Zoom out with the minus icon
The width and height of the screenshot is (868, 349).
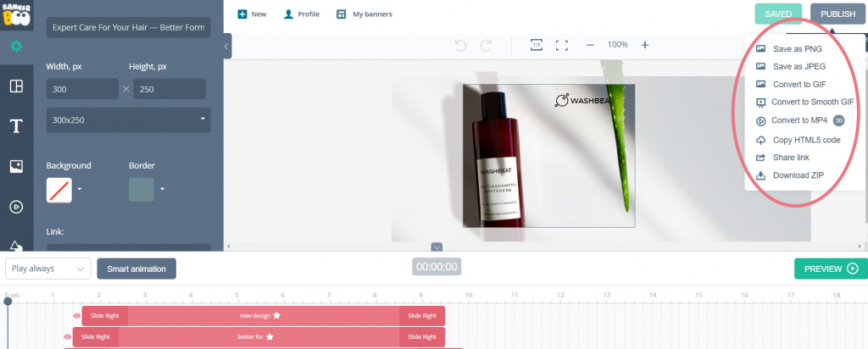(590, 45)
